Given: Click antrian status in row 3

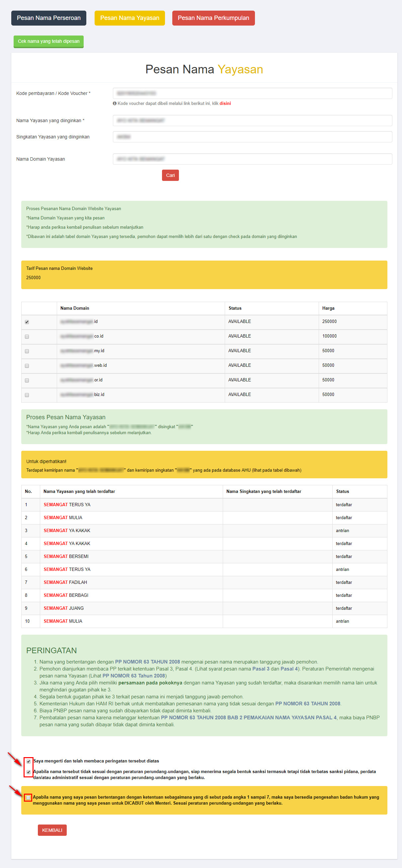Looking at the screenshot, I should [342, 530].
